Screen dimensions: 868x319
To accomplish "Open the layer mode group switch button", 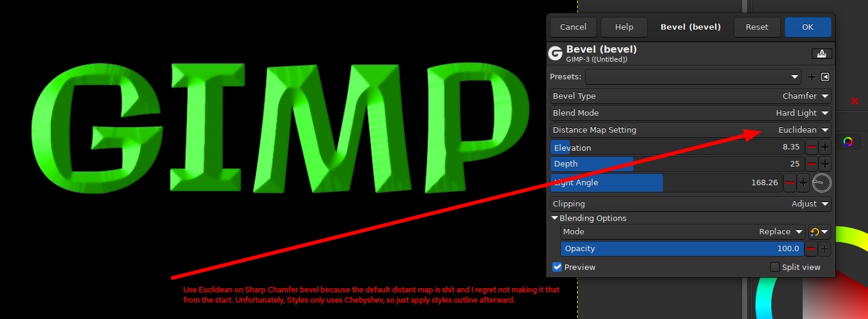I will [x=820, y=232].
